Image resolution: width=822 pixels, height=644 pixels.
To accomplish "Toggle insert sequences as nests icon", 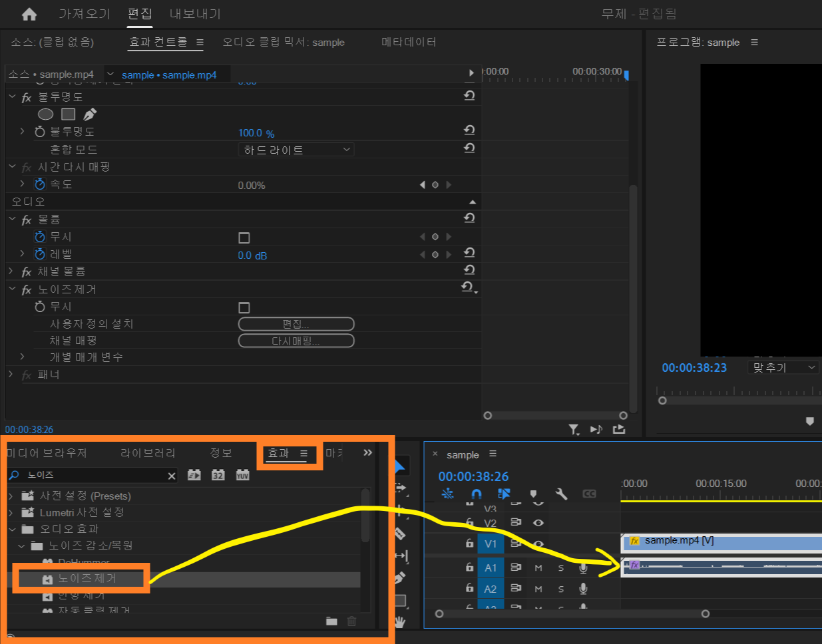I will point(448,494).
